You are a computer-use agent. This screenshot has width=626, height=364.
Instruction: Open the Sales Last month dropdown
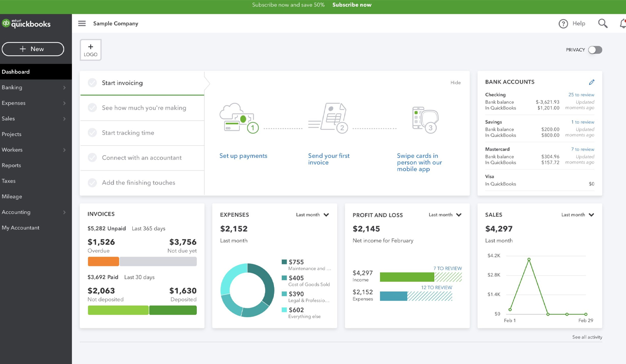(x=577, y=215)
